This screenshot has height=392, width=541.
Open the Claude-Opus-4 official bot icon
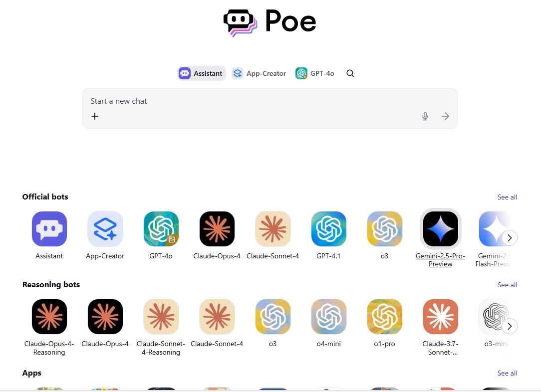point(217,229)
